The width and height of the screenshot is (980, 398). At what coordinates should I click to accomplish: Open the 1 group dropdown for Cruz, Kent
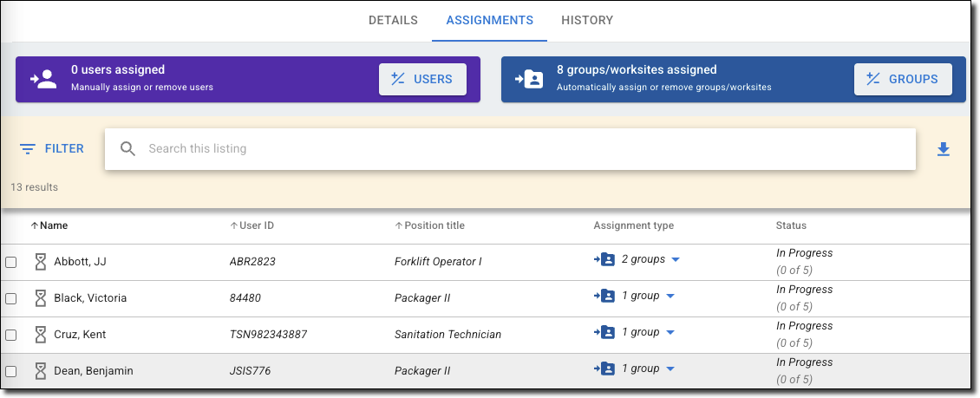(670, 333)
